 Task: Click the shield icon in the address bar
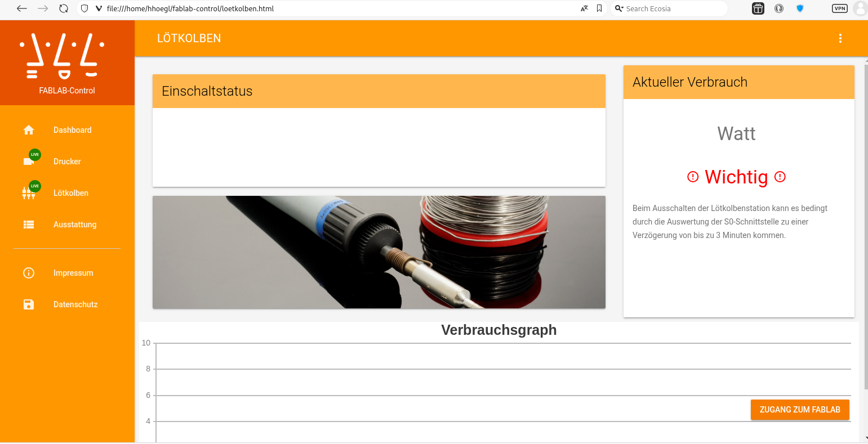point(85,8)
